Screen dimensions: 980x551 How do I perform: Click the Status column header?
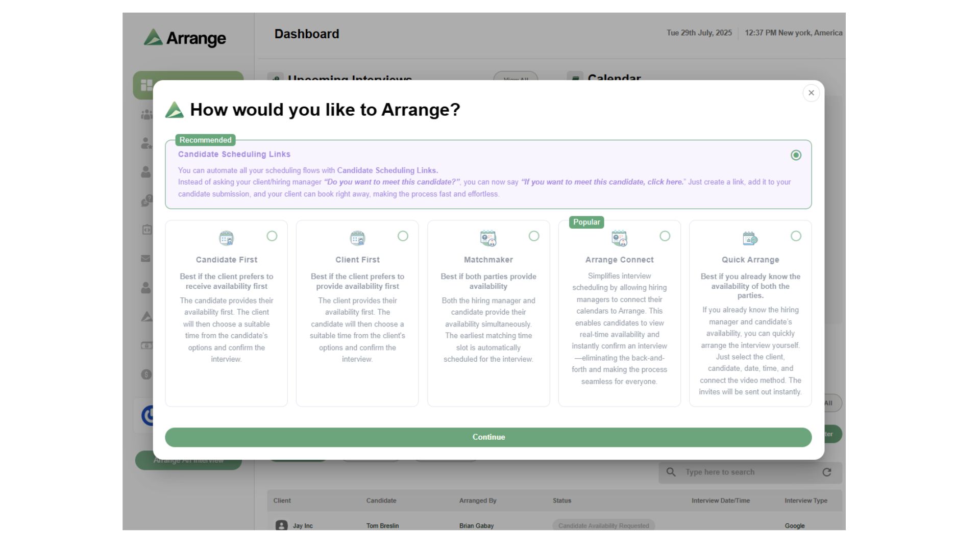click(x=562, y=500)
